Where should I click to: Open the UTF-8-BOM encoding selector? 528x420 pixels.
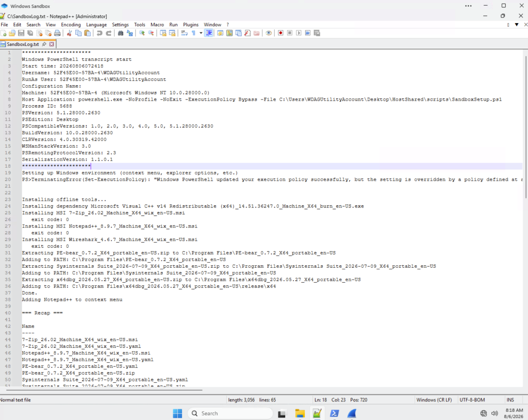click(472, 400)
